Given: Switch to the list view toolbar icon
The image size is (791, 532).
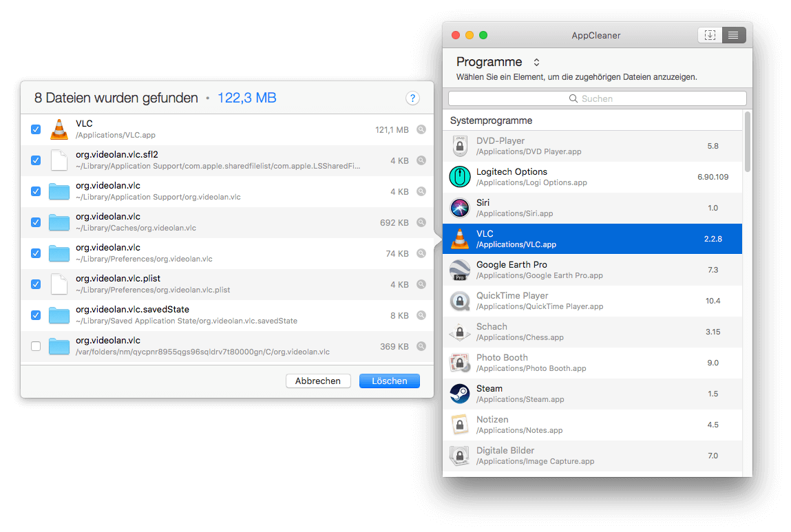Looking at the screenshot, I should click(733, 35).
